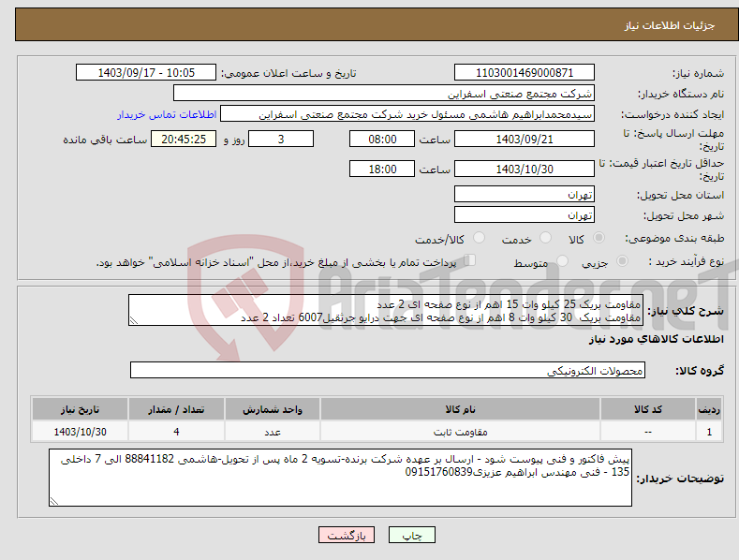Click the کد کالا column header
739x560 pixels.
click(648, 409)
